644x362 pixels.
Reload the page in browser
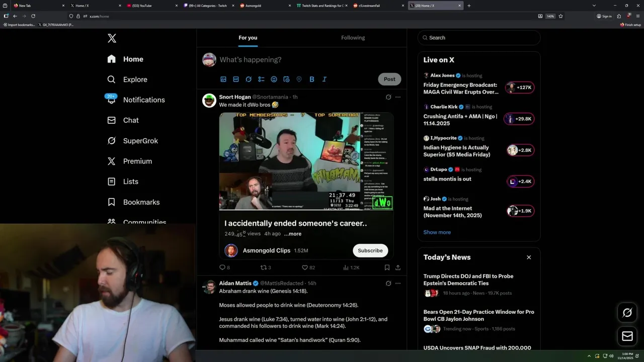click(x=33, y=16)
